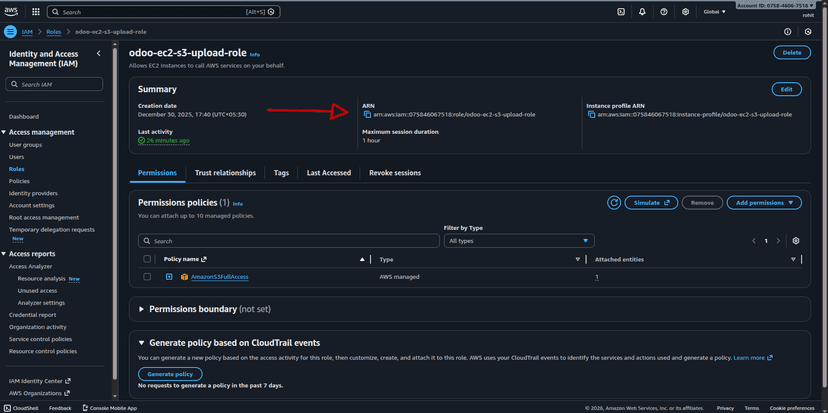828x413 pixels.
Task: Click the sidebar vertical scrollbar
Action: [x=115, y=211]
